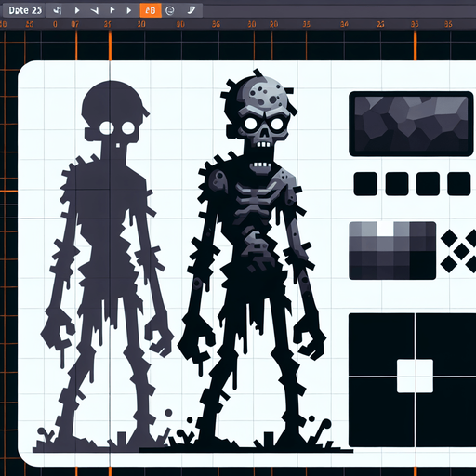The image size is (476, 476).
Task: Click the play triangle right after the bars icon
Action: tap(77, 11)
